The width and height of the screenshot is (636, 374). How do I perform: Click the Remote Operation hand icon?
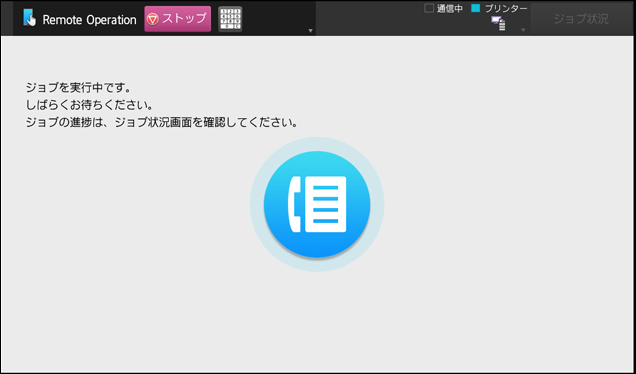click(x=30, y=18)
